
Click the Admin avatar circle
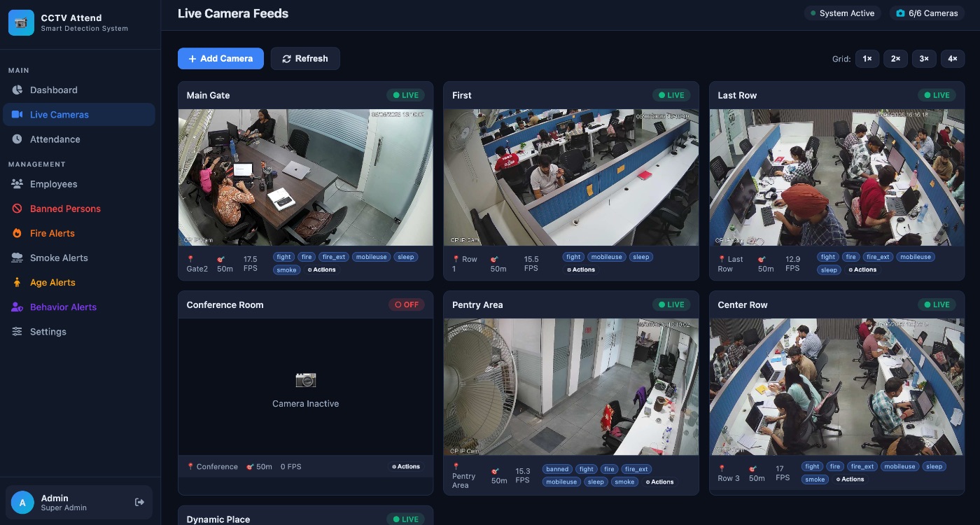click(x=22, y=502)
